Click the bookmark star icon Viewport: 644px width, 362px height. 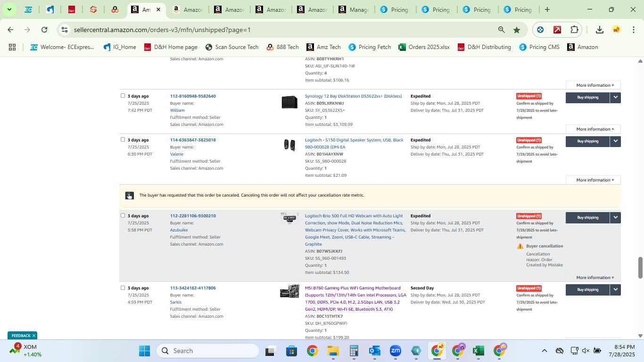point(517,30)
